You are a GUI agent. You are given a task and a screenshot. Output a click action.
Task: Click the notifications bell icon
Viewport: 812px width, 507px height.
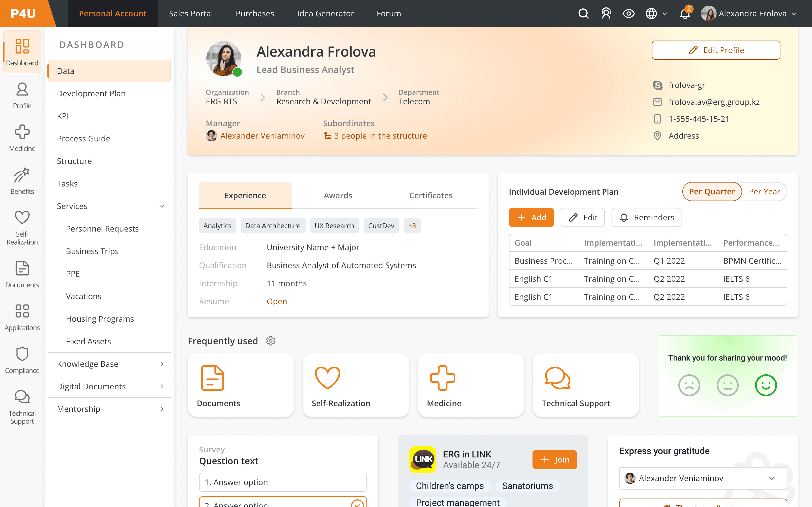(x=685, y=14)
